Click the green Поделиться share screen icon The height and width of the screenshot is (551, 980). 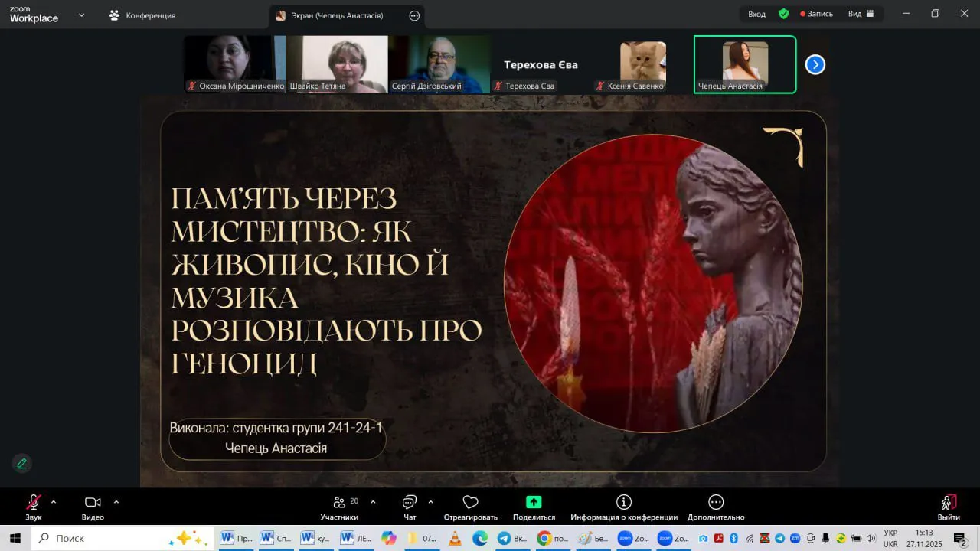[x=534, y=503]
